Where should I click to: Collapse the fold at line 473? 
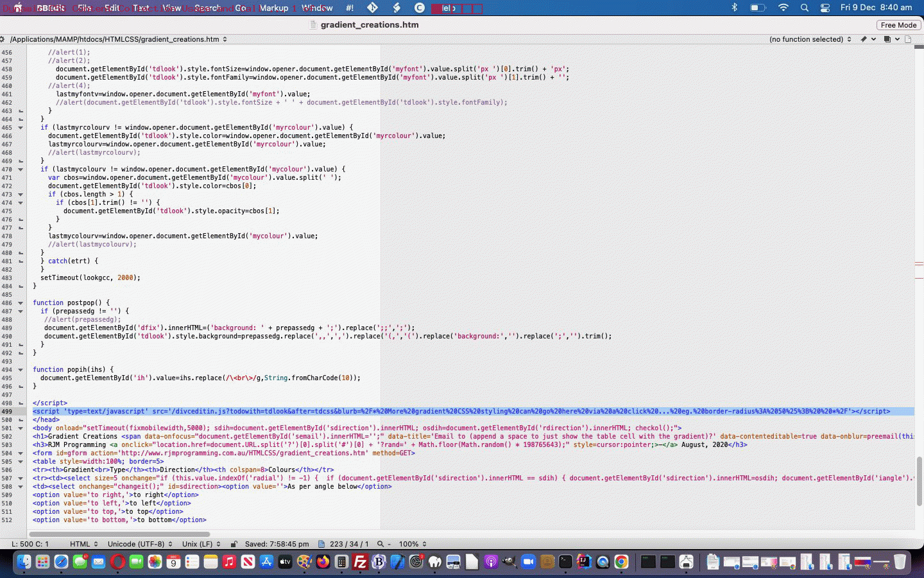21,194
